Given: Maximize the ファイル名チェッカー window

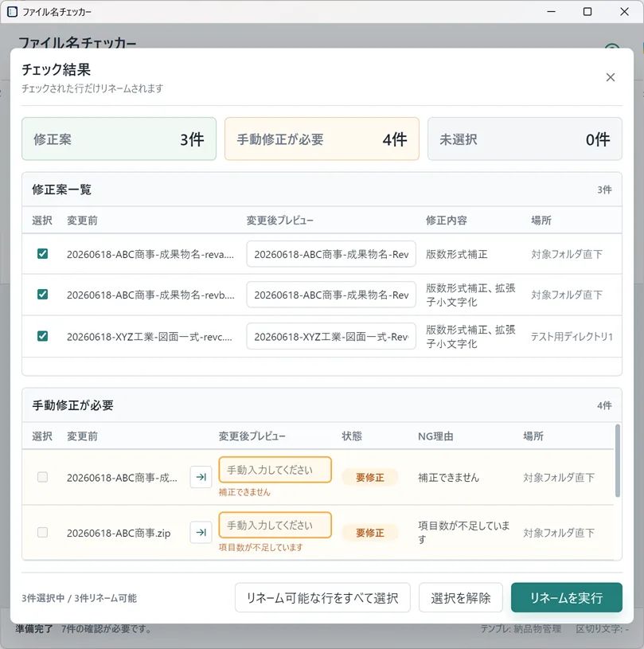Looking at the screenshot, I should (x=587, y=12).
